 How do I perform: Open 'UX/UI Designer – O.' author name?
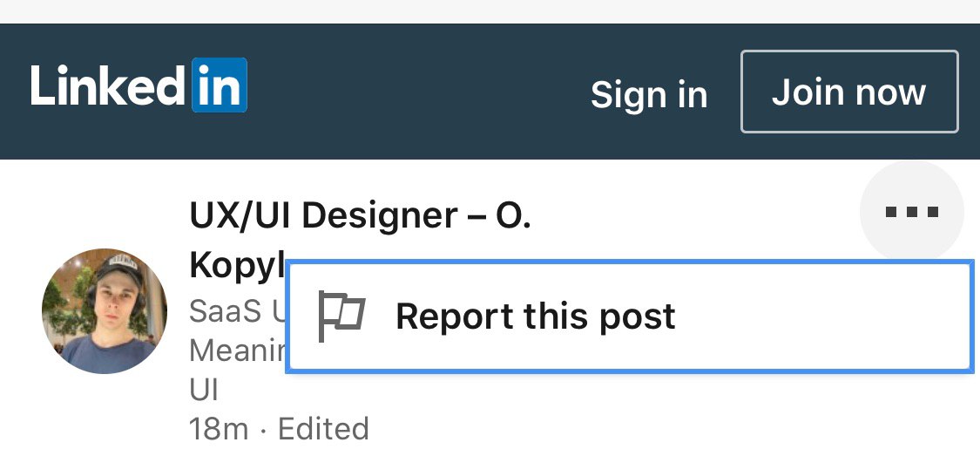(360, 215)
